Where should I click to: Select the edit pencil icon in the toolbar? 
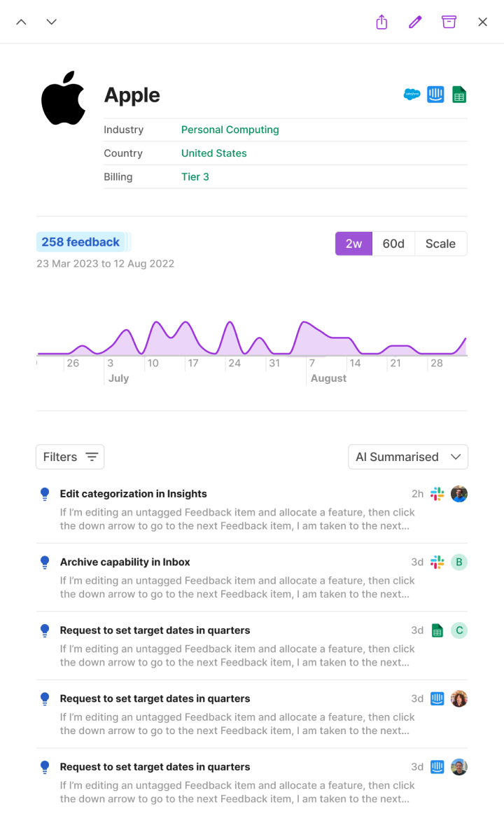point(415,22)
